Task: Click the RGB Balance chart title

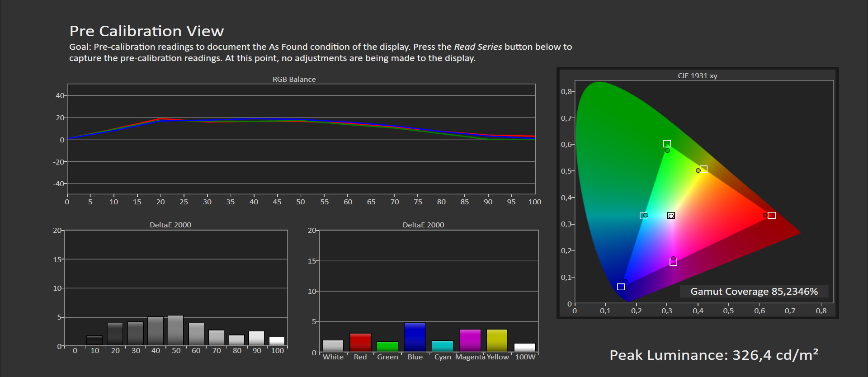Action: pyautogui.click(x=294, y=79)
